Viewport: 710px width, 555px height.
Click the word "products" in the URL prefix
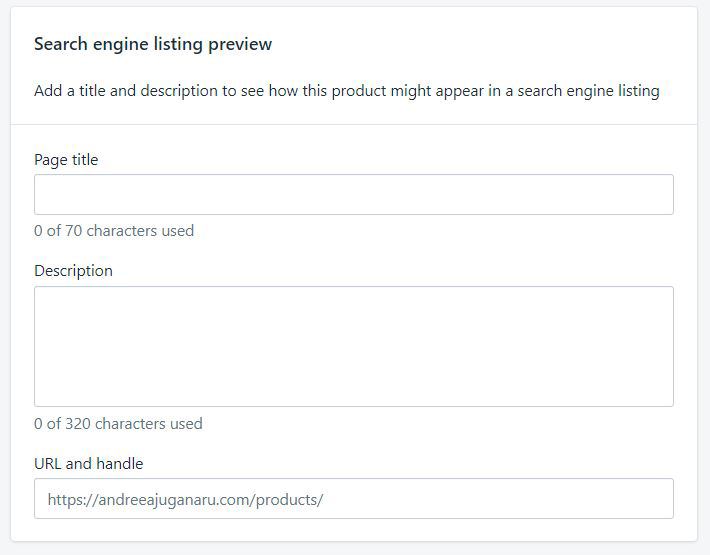pyautogui.click(x=285, y=500)
